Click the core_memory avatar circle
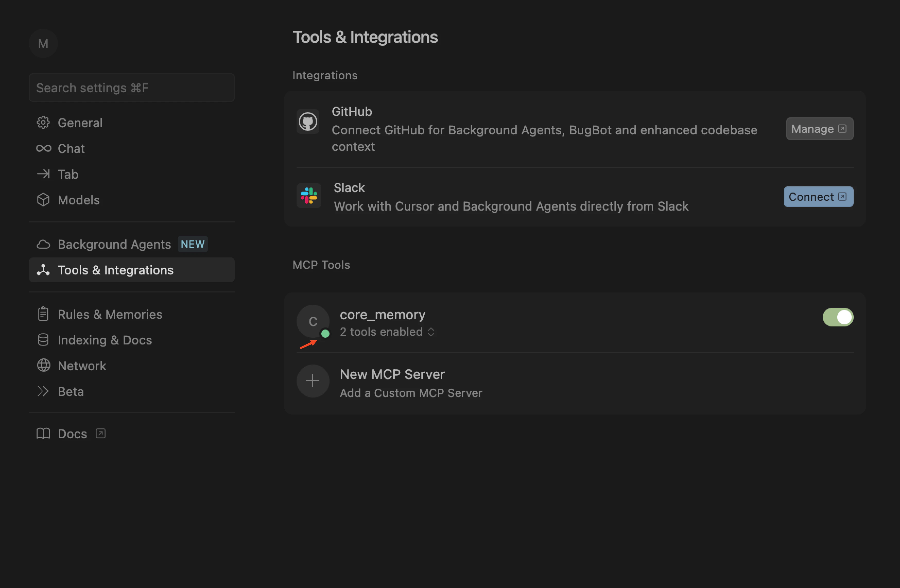 pos(312,321)
